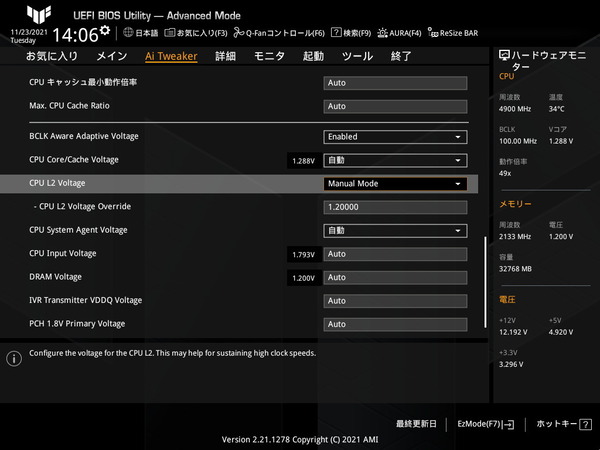
Task: Click the CPU L2 Voltage Override field
Action: point(395,207)
